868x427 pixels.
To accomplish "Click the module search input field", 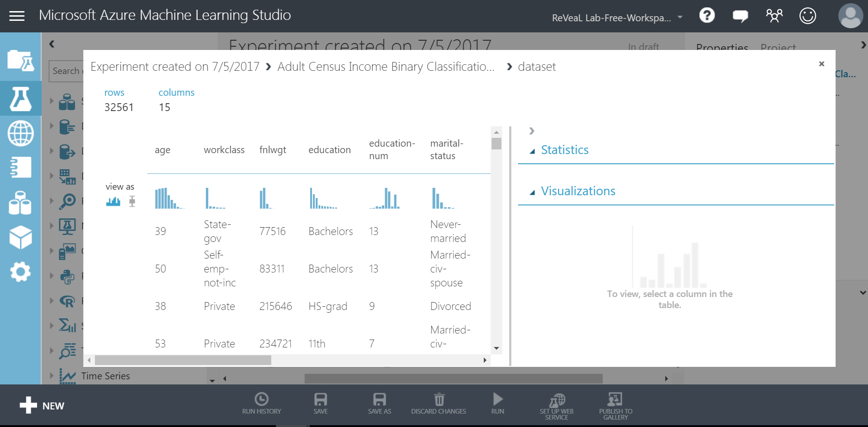I will click(66, 71).
